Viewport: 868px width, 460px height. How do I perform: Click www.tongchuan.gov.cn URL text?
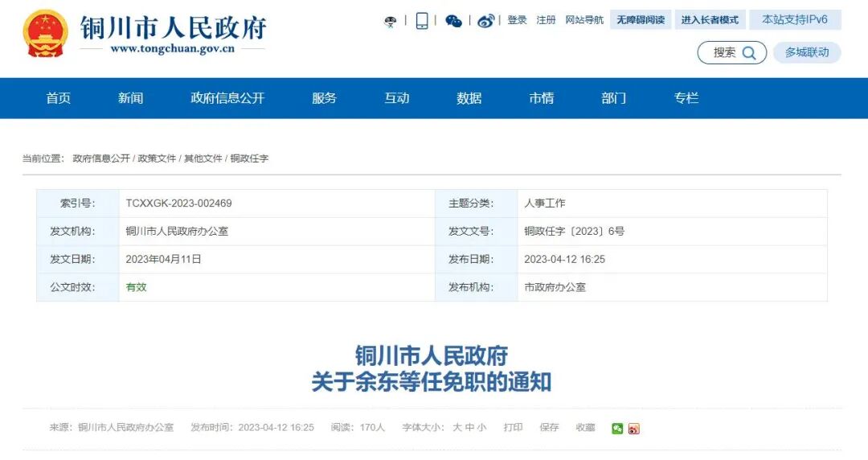pos(173,49)
